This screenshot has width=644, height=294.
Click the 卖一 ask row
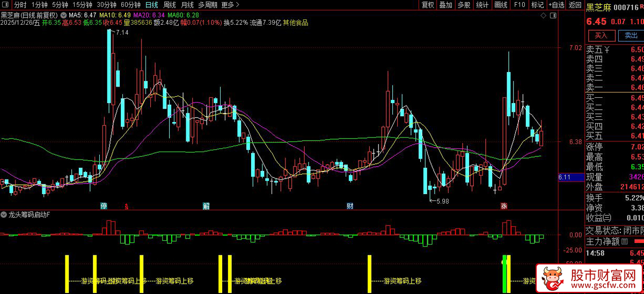614,88
